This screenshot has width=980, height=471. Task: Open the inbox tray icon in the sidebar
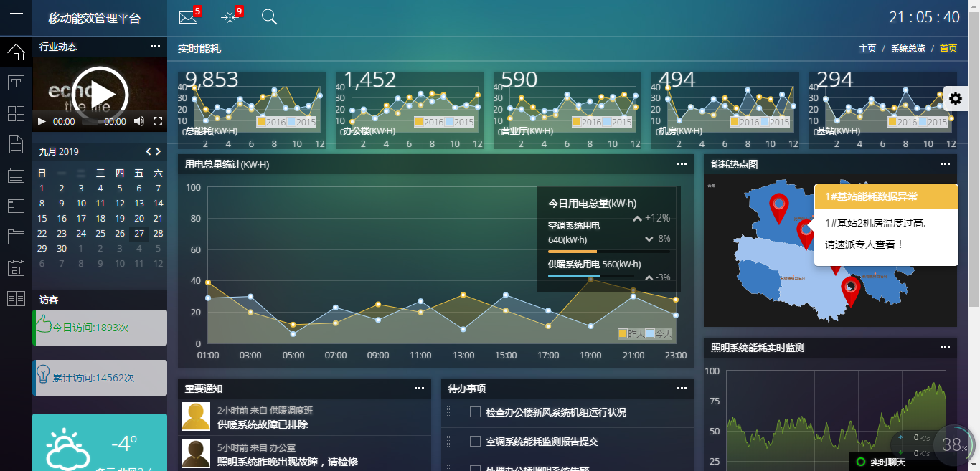click(x=16, y=175)
